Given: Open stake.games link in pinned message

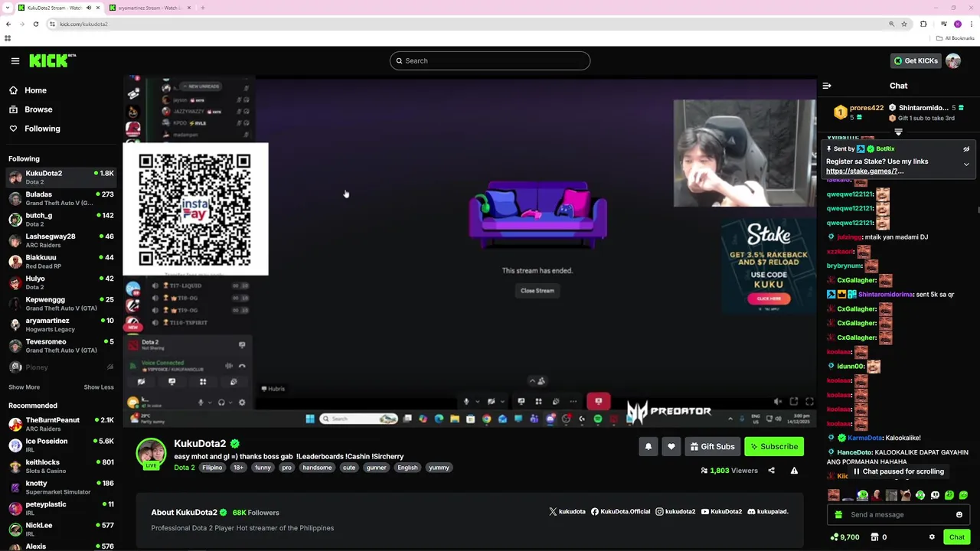Looking at the screenshot, I should click(864, 171).
